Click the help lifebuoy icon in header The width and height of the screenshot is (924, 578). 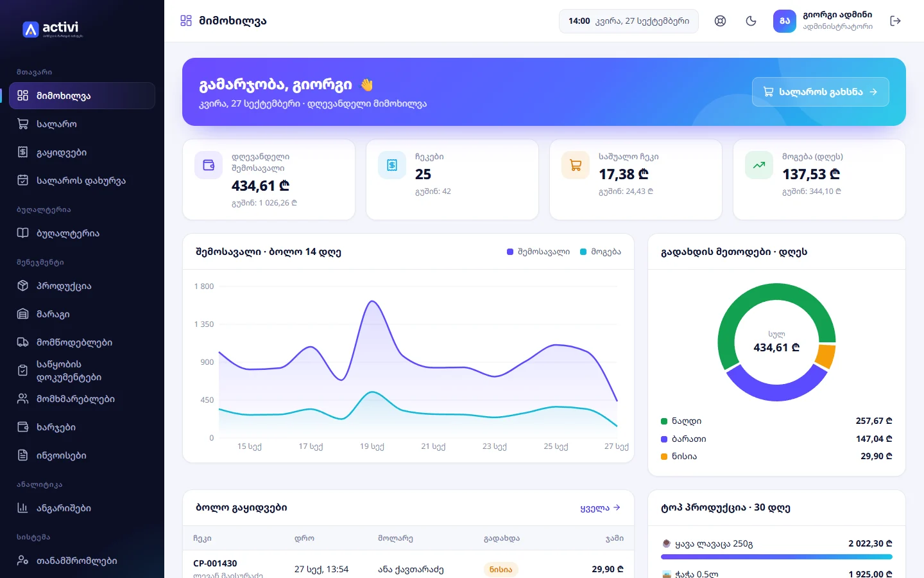(x=720, y=21)
